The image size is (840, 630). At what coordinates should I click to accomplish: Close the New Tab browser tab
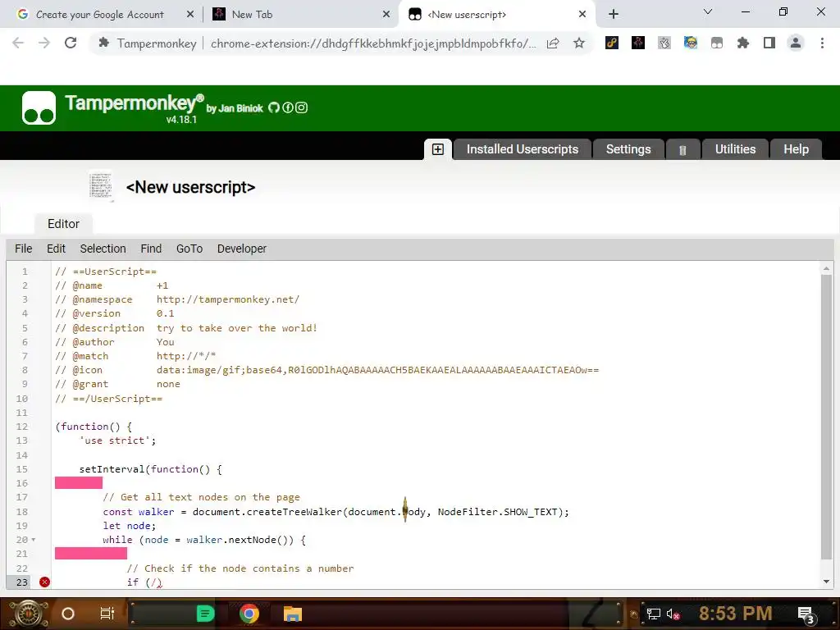(386, 15)
